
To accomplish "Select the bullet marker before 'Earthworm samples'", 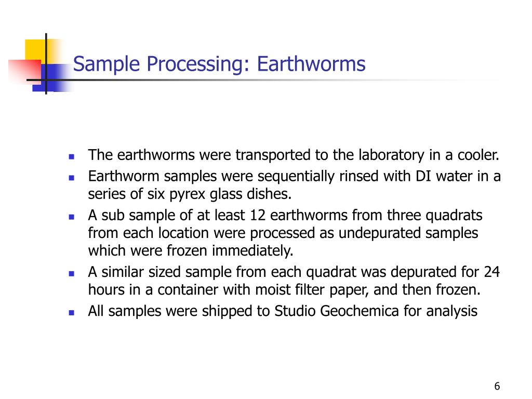I will [x=71, y=178].
